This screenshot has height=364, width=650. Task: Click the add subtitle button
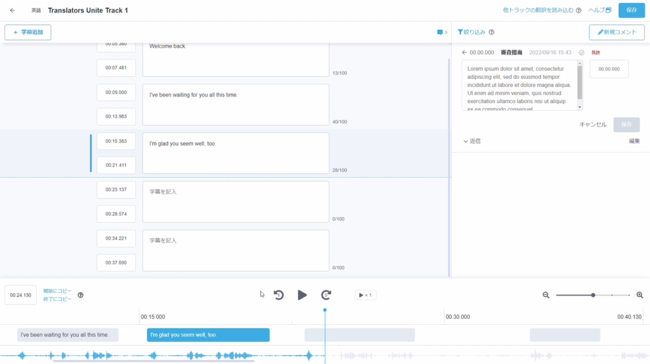(x=28, y=32)
